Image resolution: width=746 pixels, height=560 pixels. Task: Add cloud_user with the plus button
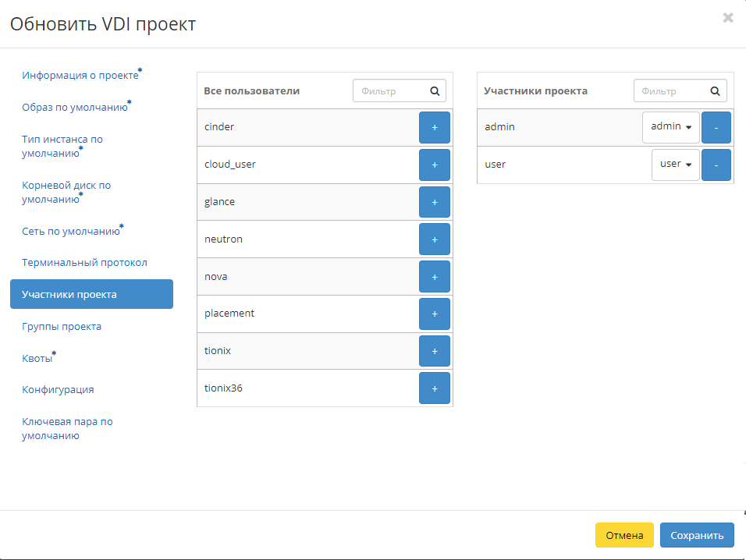tap(435, 164)
